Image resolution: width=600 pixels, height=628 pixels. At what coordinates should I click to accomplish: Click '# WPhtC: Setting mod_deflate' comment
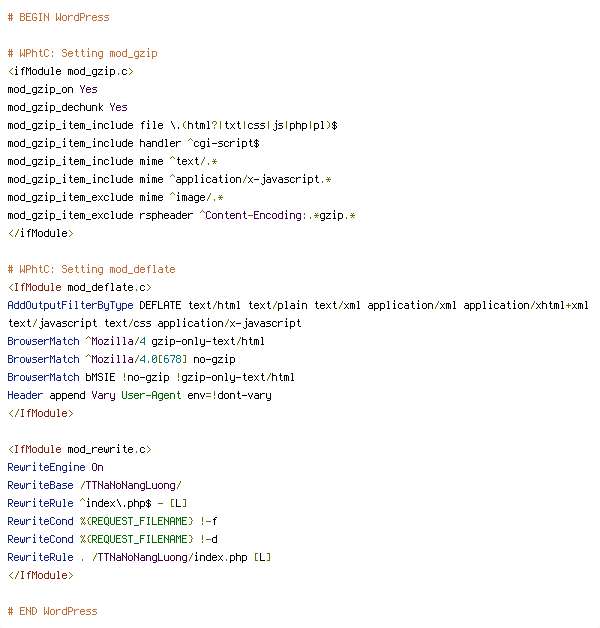pos(91,269)
